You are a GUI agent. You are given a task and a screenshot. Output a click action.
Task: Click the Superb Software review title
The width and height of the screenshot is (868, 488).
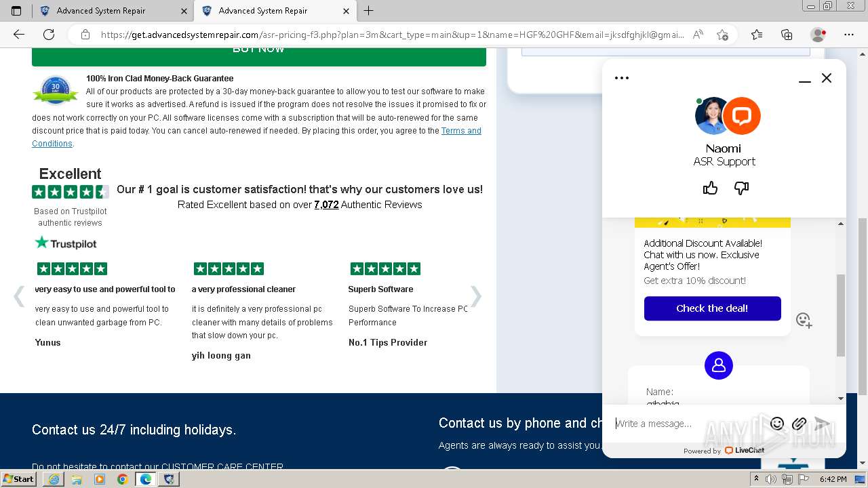coord(380,289)
